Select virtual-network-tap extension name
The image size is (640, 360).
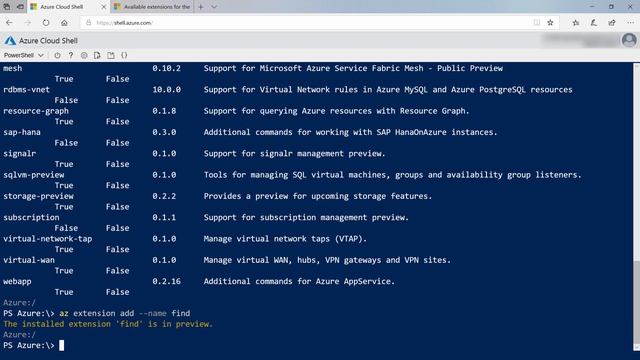click(x=48, y=239)
